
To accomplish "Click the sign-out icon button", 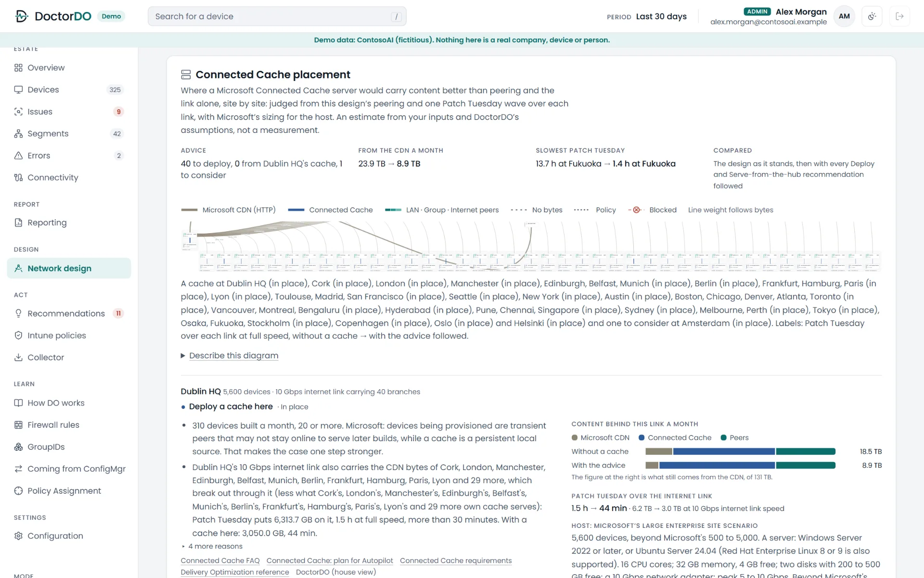I will (899, 16).
